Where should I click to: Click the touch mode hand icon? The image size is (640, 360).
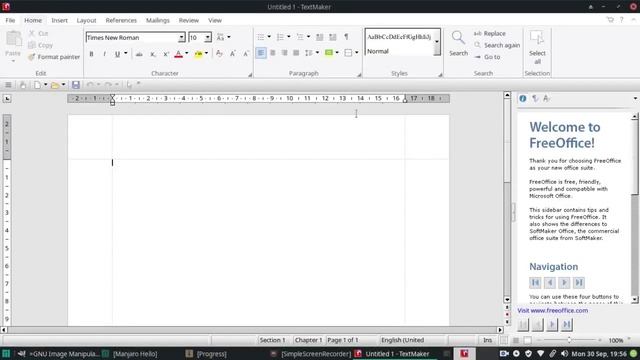(x=23, y=85)
